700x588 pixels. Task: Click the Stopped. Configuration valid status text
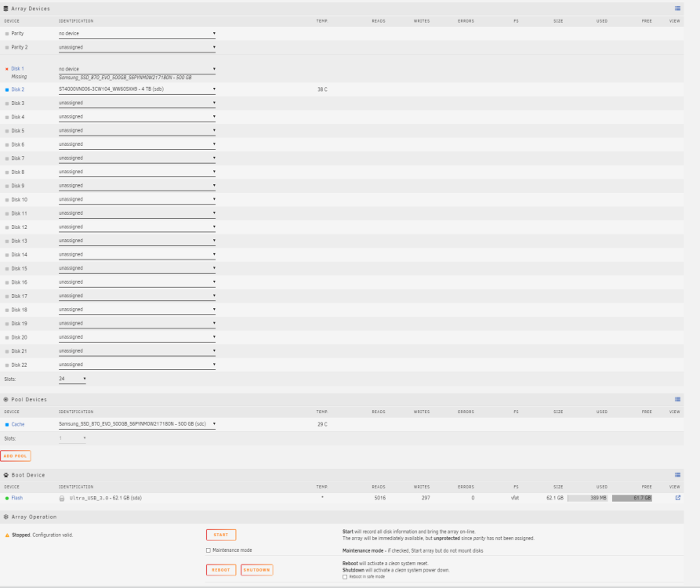coord(42,535)
